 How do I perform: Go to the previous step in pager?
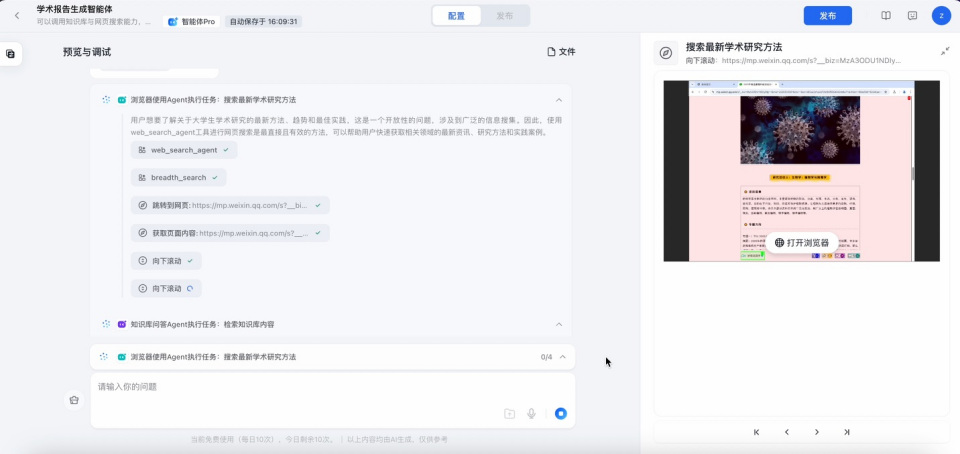(x=787, y=432)
